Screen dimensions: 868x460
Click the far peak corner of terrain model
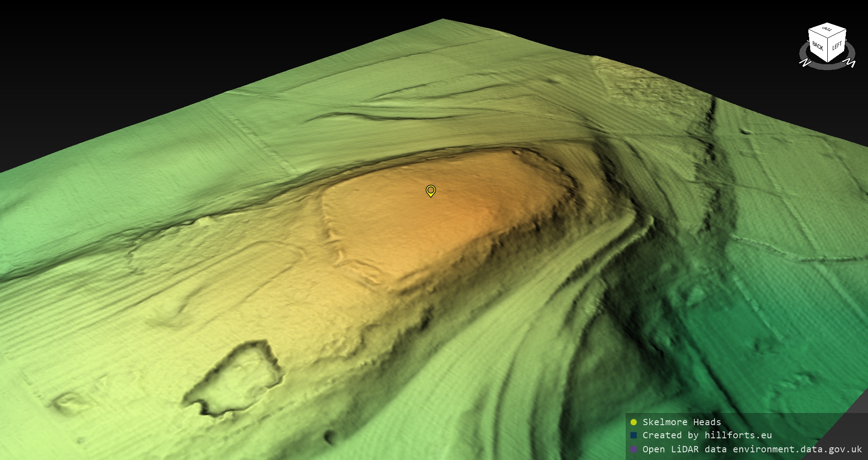pos(443,20)
